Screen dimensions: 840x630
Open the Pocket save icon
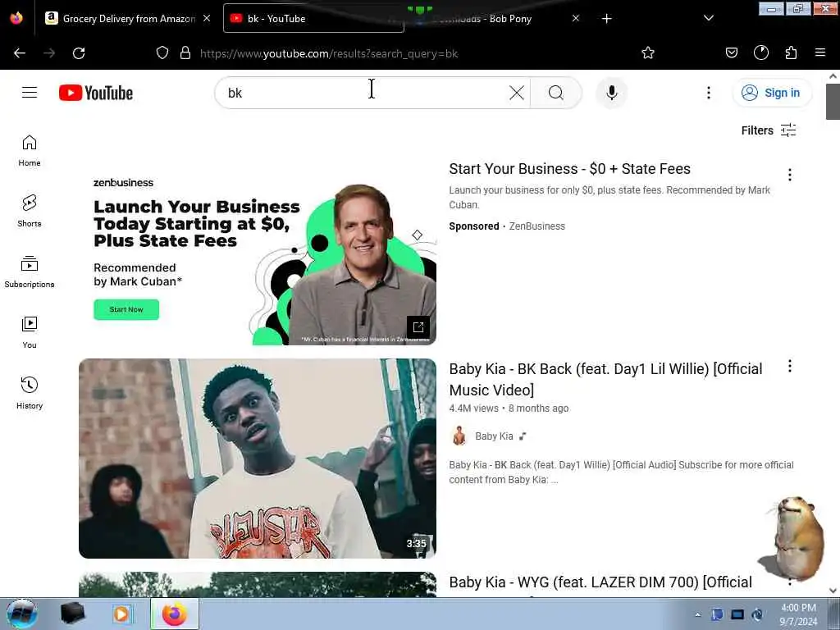pyautogui.click(x=731, y=52)
